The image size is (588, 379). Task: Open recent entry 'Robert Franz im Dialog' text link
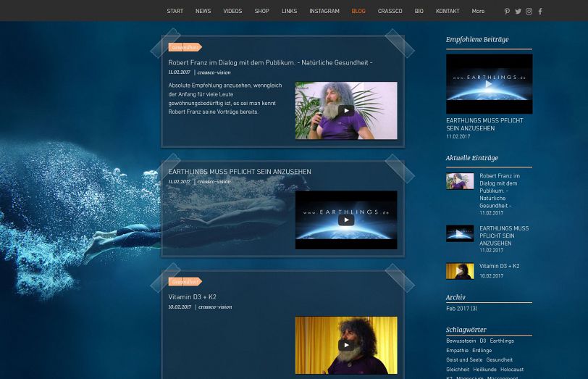point(500,191)
